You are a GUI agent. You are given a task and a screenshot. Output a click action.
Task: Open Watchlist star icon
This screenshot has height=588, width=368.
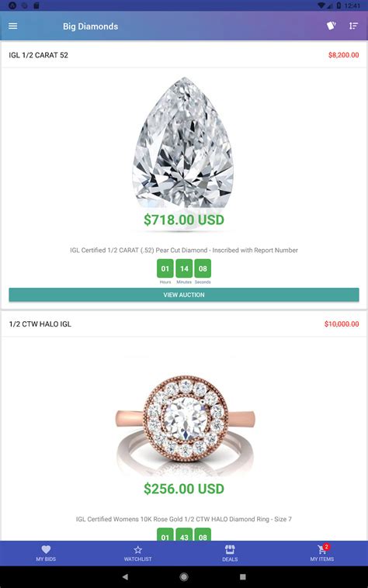coord(137,550)
